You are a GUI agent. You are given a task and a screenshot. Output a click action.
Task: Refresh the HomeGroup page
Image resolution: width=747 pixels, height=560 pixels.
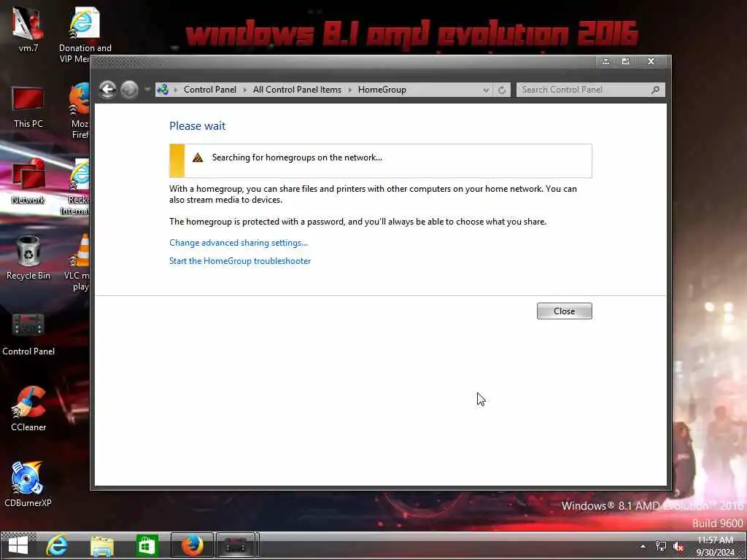(x=502, y=90)
